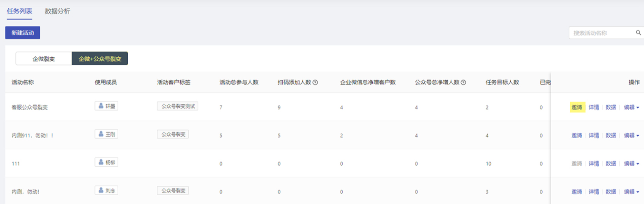Click member name 轩墨
The height and width of the screenshot is (204, 644).
pyautogui.click(x=110, y=106)
